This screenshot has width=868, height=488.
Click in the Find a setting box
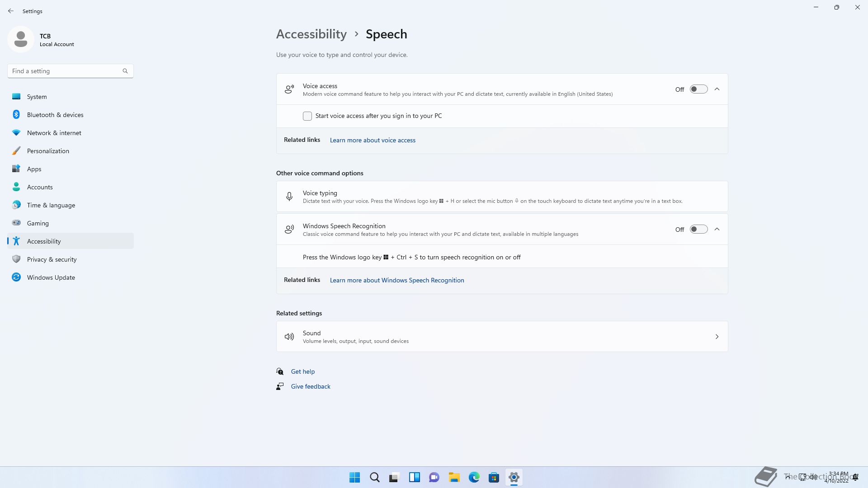pos(70,71)
